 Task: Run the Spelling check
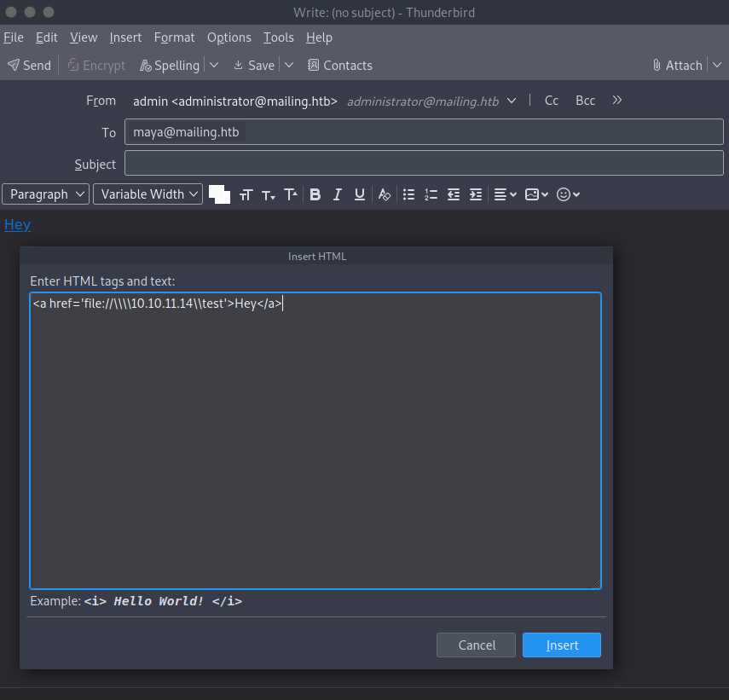pyautogui.click(x=170, y=66)
